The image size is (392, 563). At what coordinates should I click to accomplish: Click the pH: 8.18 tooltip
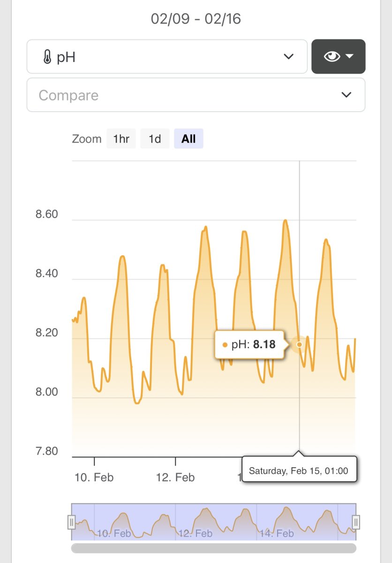point(249,345)
